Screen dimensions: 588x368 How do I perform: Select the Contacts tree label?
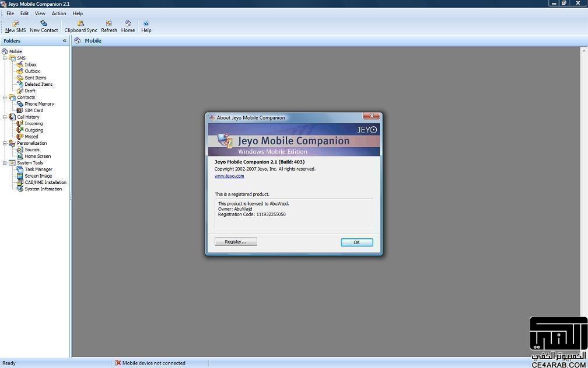[26, 98]
